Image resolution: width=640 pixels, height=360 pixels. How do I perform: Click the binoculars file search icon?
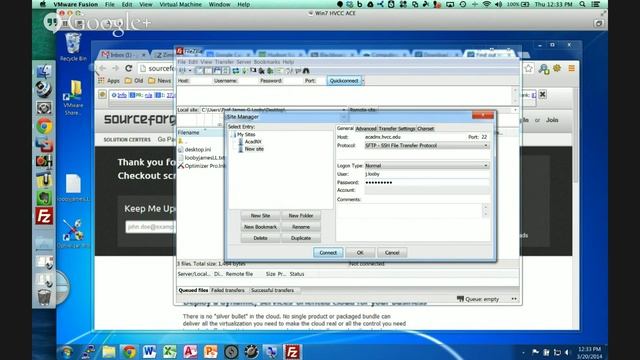point(306,71)
